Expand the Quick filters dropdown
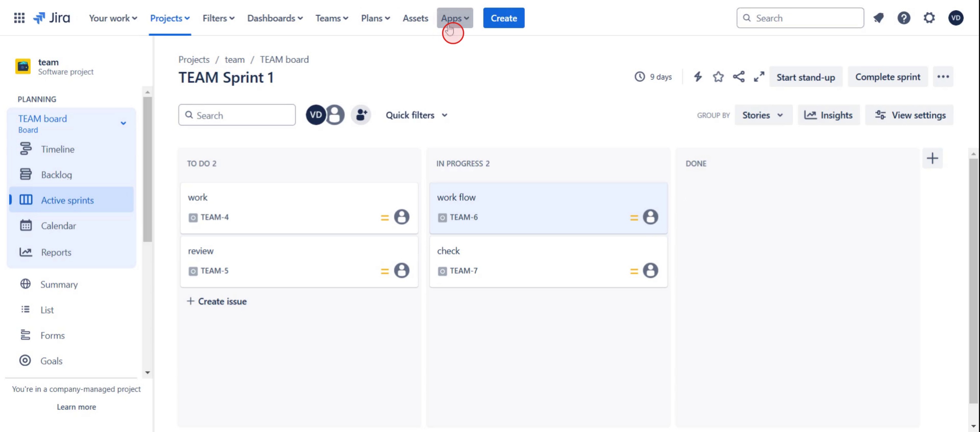This screenshot has width=980, height=432. coord(416,115)
